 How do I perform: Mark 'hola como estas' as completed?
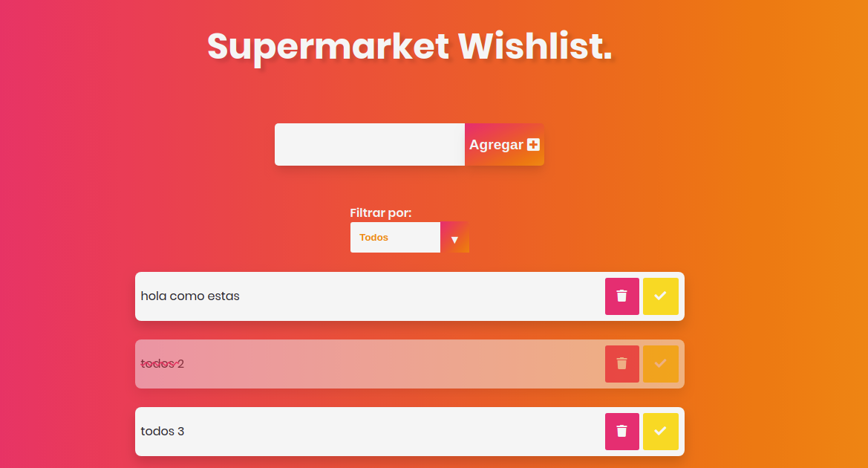click(x=660, y=296)
